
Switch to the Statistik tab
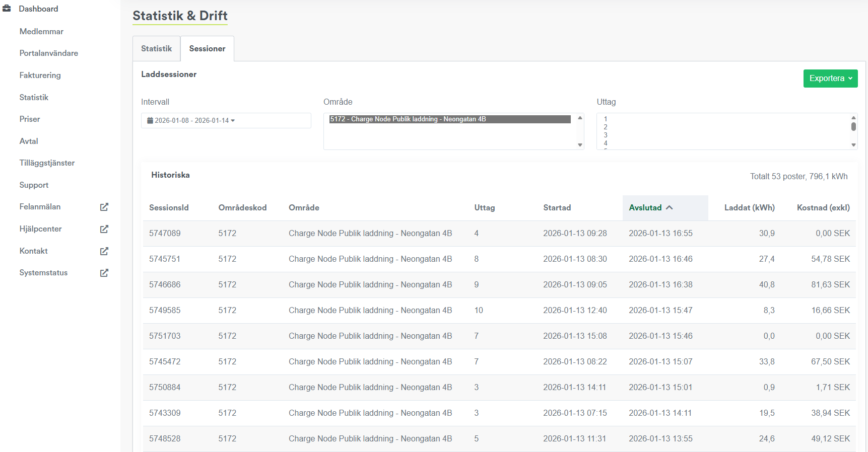pos(156,49)
